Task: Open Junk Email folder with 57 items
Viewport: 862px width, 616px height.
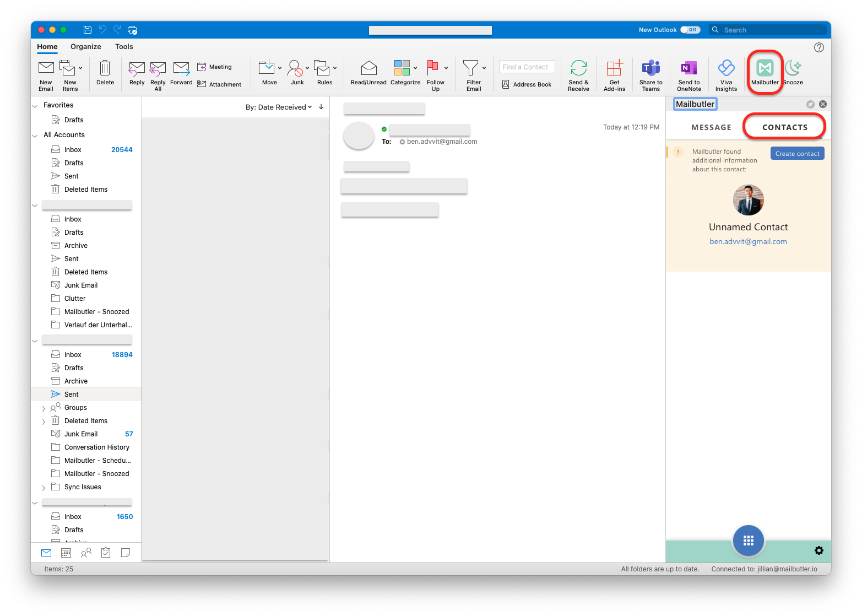Action: tap(86, 434)
